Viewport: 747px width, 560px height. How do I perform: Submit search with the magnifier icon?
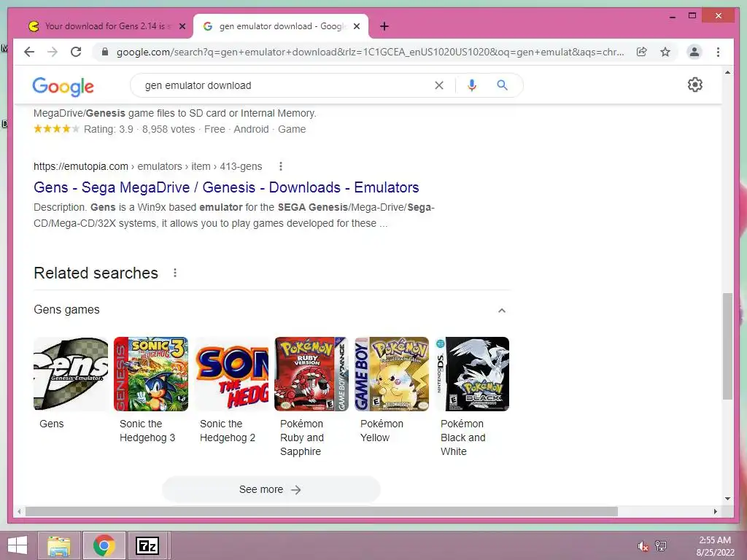point(502,85)
